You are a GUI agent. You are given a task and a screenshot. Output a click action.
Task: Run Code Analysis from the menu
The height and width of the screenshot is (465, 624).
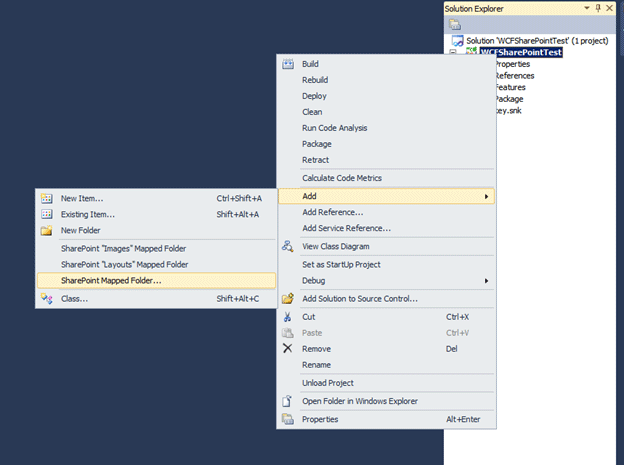386,128
